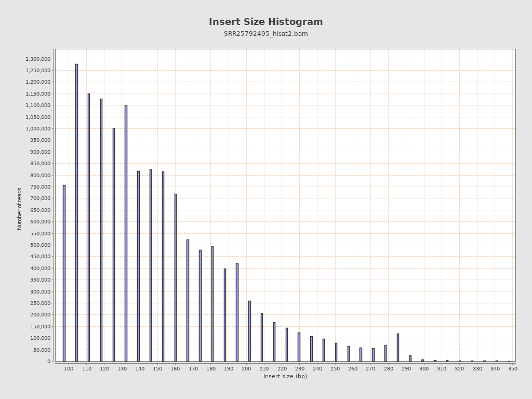Click the y-axis label 1,300,000
Viewport: 532px width, 399px height.
pos(38,59)
